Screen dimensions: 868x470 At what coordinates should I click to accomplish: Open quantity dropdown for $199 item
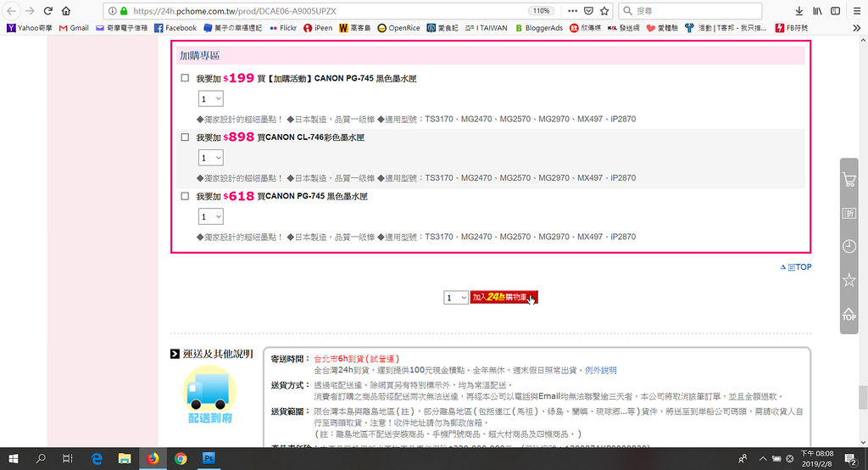tap(211, 98)
